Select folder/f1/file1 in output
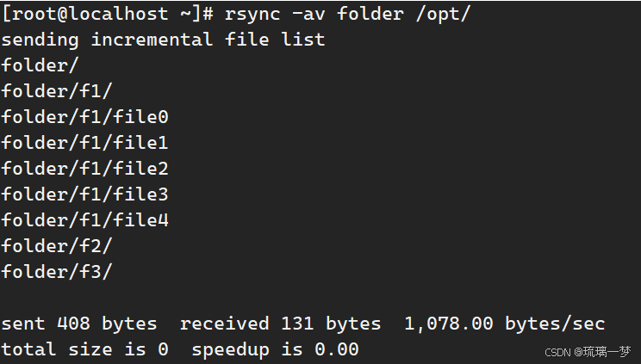641x364 pixels. point(84,143)
